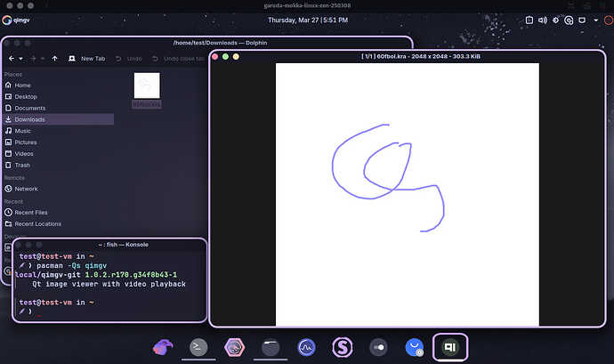
Task: Click green button in qimgv title bar
Action: pyautogui.click(x=225, y=56)
